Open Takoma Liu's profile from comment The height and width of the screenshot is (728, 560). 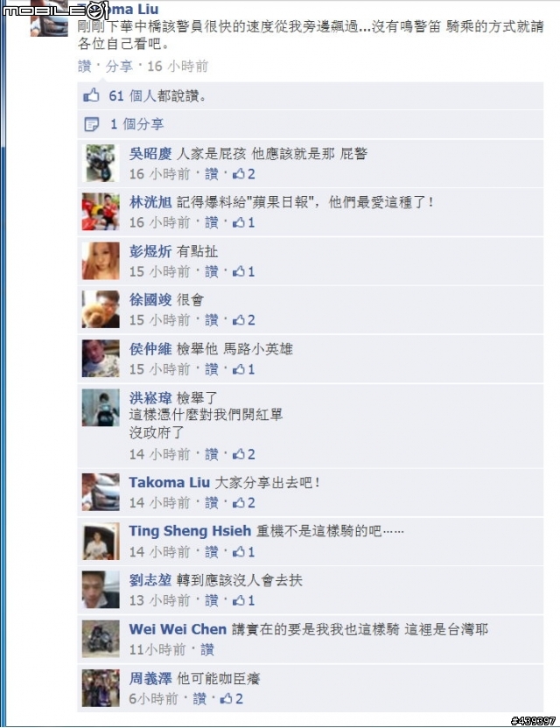(x=170, y=482)
